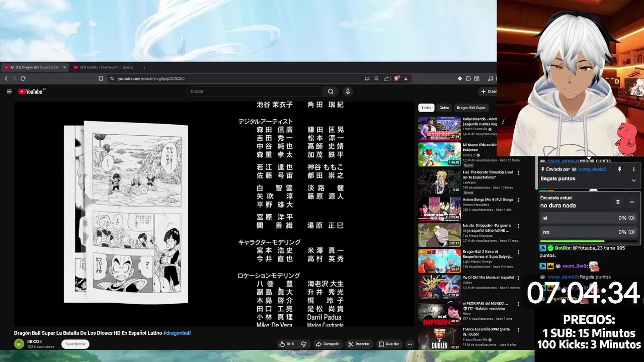Open the Naruto Shippuden 4ta guerra video
The width and height of the screenshot is (644, 362).
[439, 234]
